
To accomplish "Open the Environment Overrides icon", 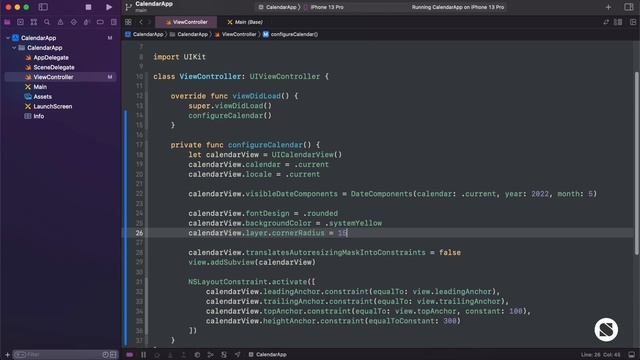I will pyautogui.click(x=224, y=355).
